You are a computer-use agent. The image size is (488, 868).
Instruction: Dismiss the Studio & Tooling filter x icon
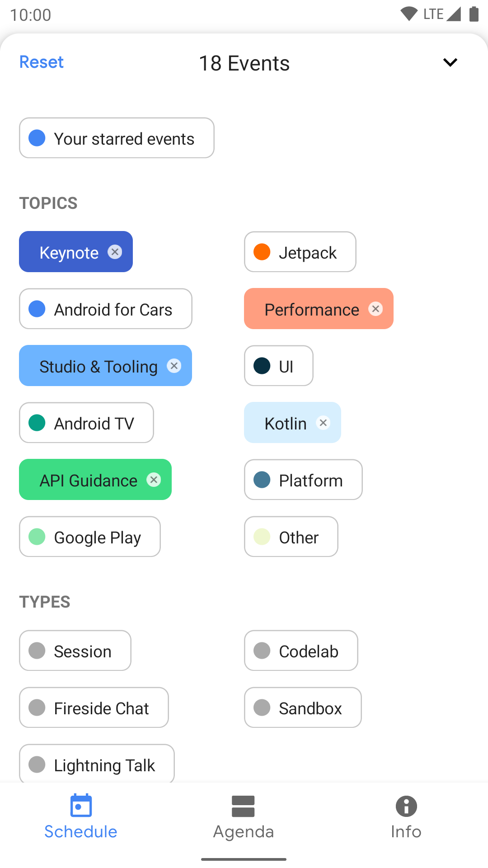tap(174, 366)
